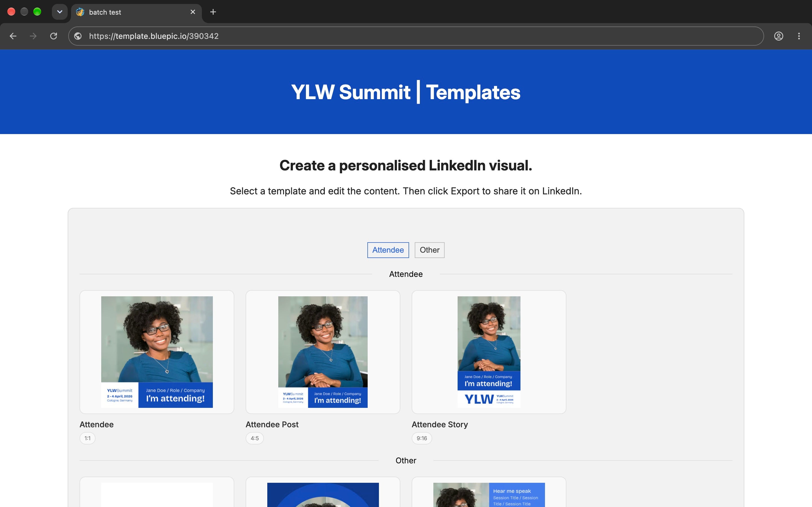Click the browser back arrow
The image size is (812, 507).
click(13, 36)
